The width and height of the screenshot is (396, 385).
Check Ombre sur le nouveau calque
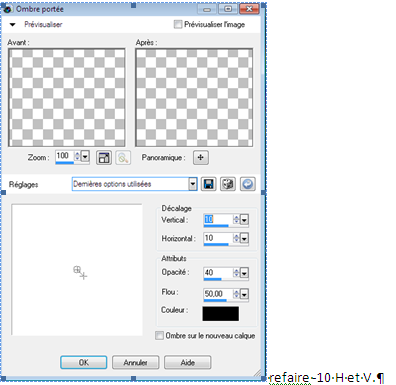click(159, 335)
